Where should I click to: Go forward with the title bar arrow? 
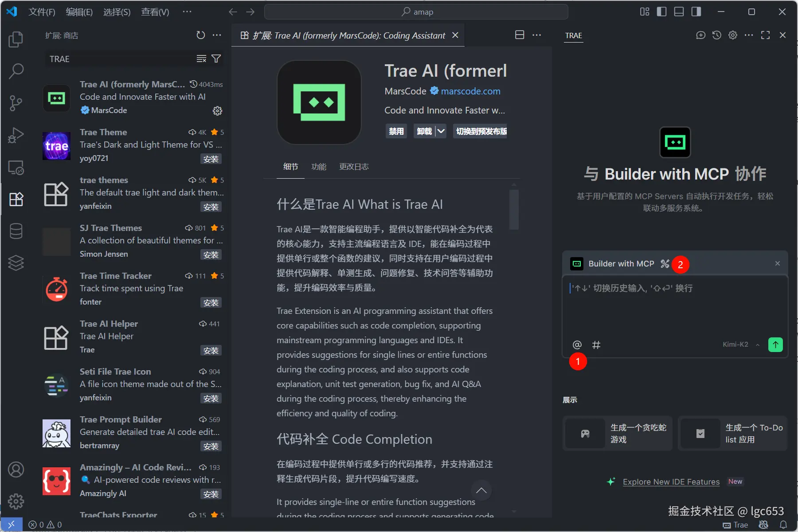pos(250,12)
